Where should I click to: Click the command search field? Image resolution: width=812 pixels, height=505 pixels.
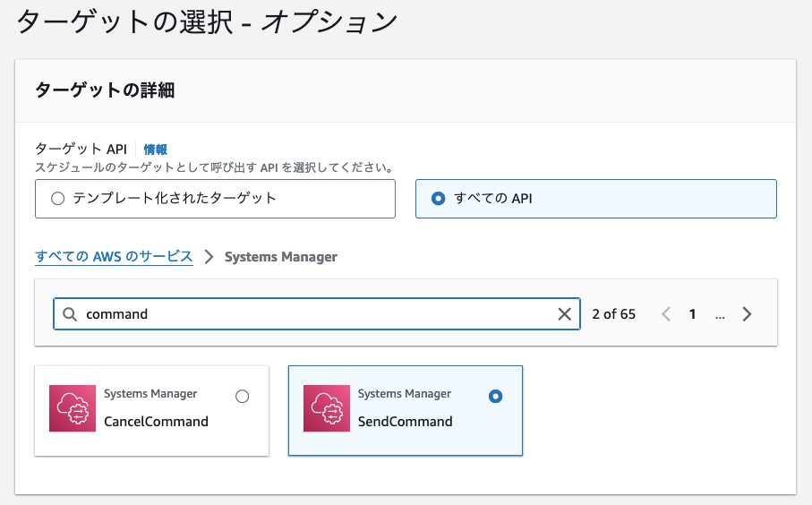pos(316,314)
